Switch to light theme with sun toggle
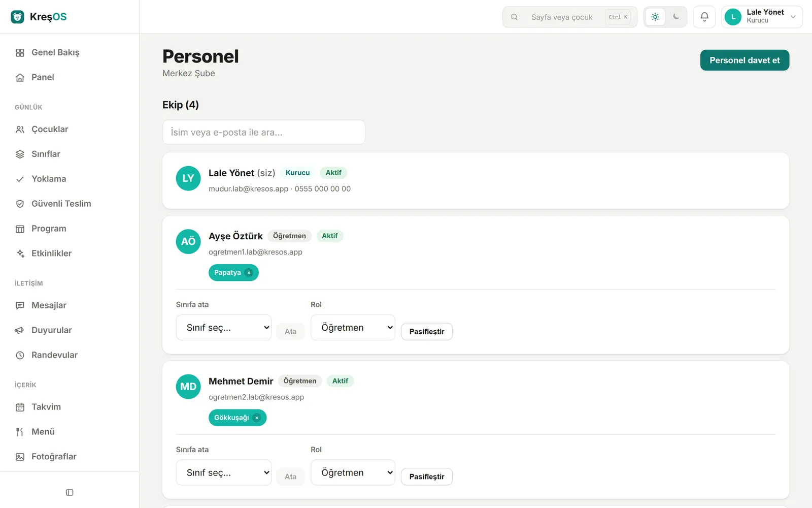Image resolution: width=812 pixels, height=508 pixels. (x=655, y=17)
